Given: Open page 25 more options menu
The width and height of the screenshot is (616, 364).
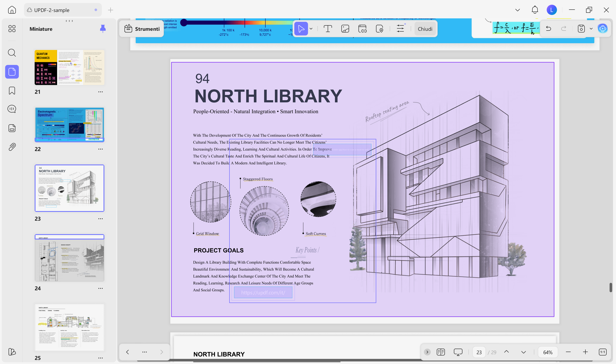Looking at the screenshot, I should [x=100, y=358].
